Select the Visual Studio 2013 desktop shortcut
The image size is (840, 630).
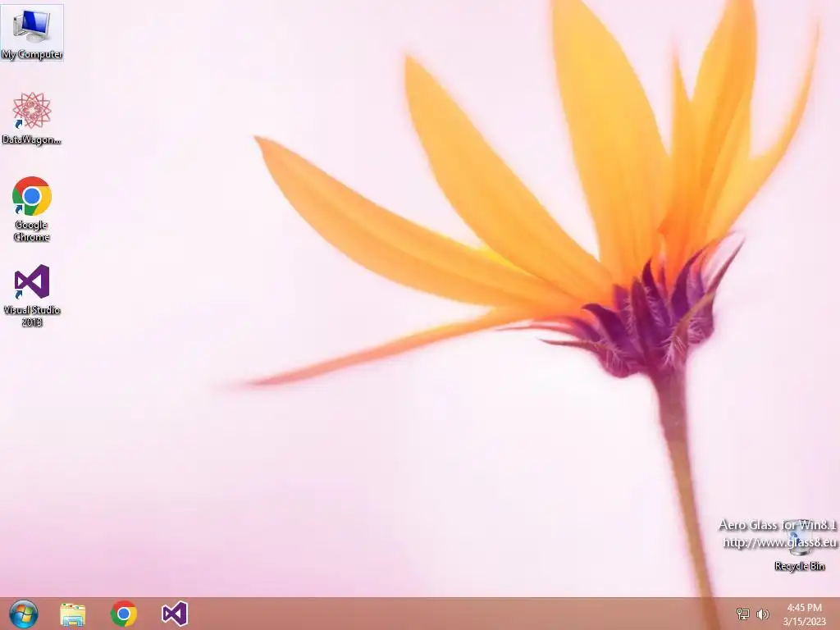[x=32, y=295]
